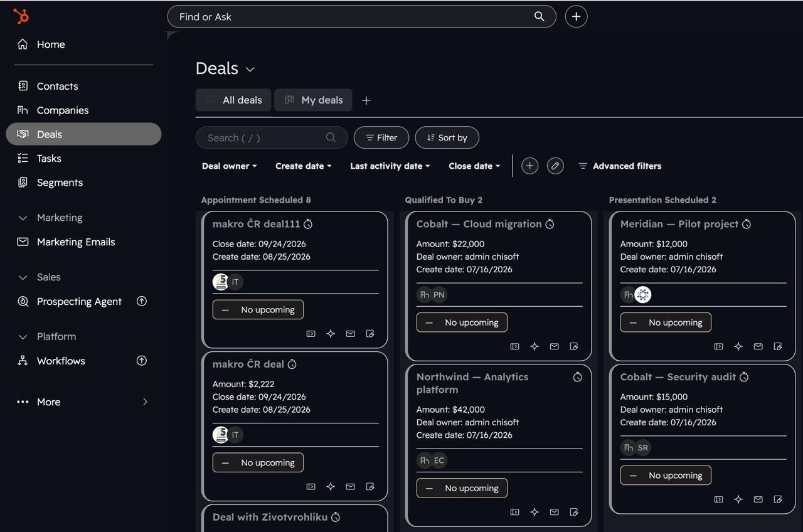Image resolution: width=803 pixels, height=532 pixels.
Task: Click the timer icon beside Cobalt — Security audit
Action: [744, 377]
